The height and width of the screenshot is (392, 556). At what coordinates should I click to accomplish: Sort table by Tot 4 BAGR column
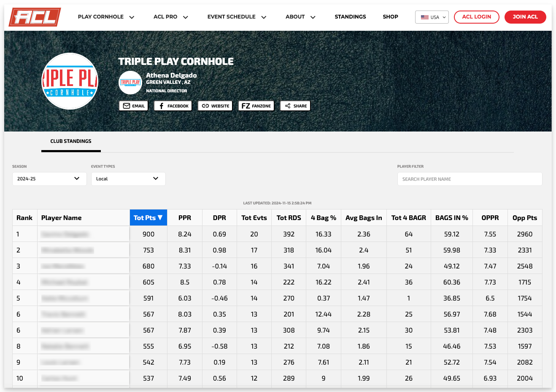tap(409, 218)
